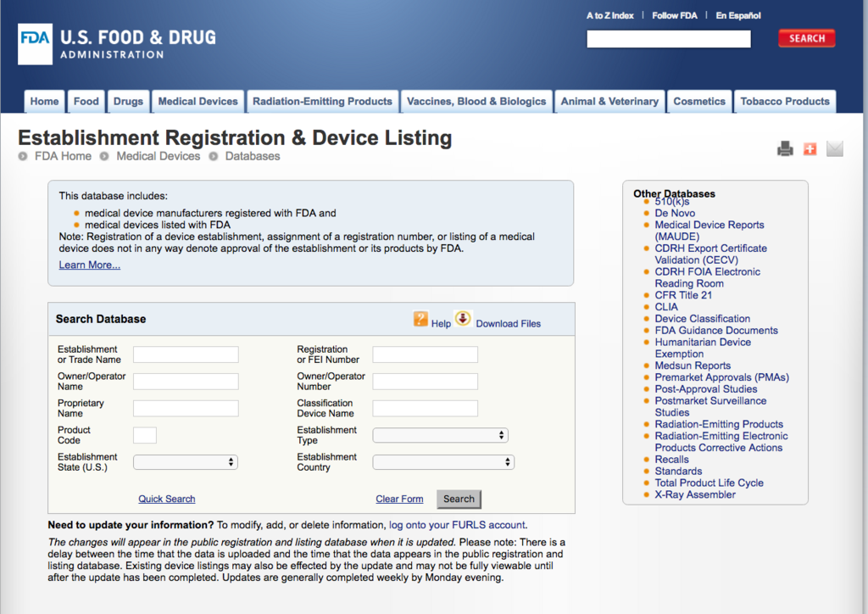Image resolution: width=868 pixels, height=614 pixels.
Task: Open the De Novo database link
Action: tap(675, 213)
